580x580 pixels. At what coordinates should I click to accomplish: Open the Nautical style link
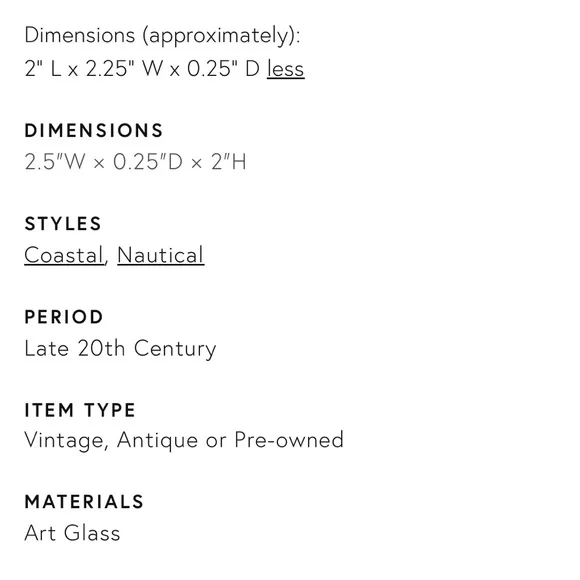pyautogui.click(x=161, y=255)
